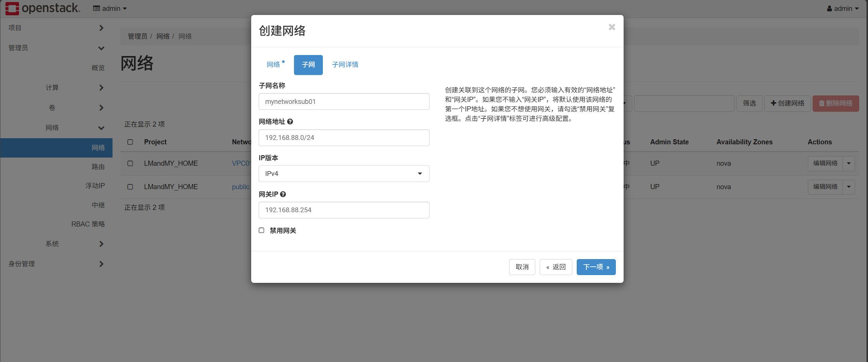This screenshot has width=868, height=362.
Task: Click the 下一项 button
Action: click(596, 267)
